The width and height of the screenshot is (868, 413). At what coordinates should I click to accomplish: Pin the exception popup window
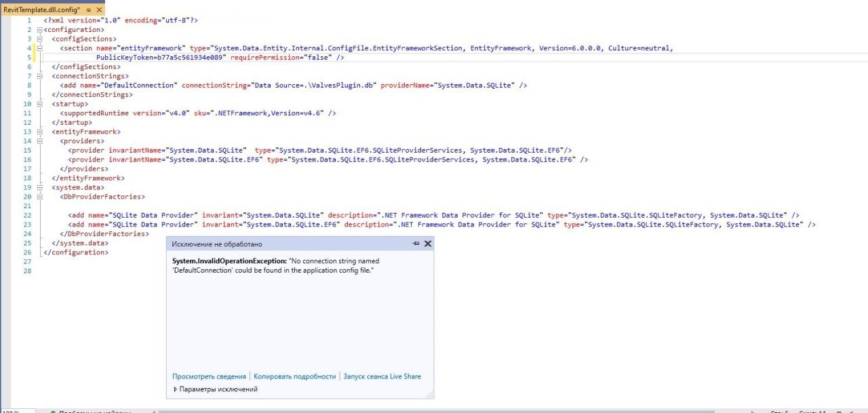(x=416, y=243)
